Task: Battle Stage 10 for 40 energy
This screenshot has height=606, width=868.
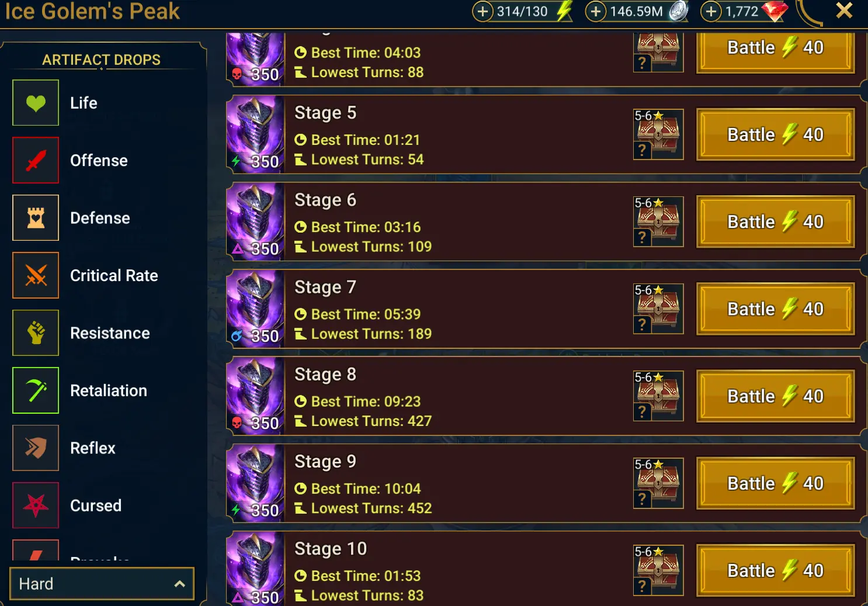Action: [775, 570]
